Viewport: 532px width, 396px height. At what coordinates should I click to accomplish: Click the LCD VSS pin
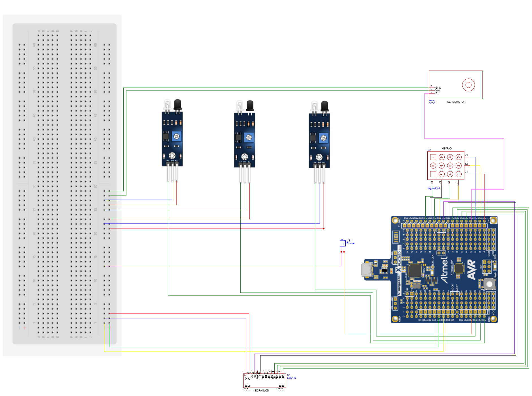click(x=246, y=377)
